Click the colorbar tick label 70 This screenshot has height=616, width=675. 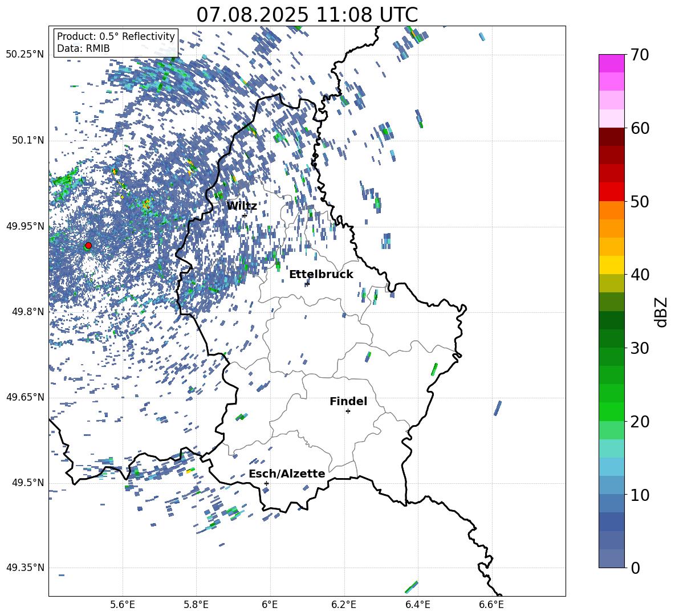point(640,55)
